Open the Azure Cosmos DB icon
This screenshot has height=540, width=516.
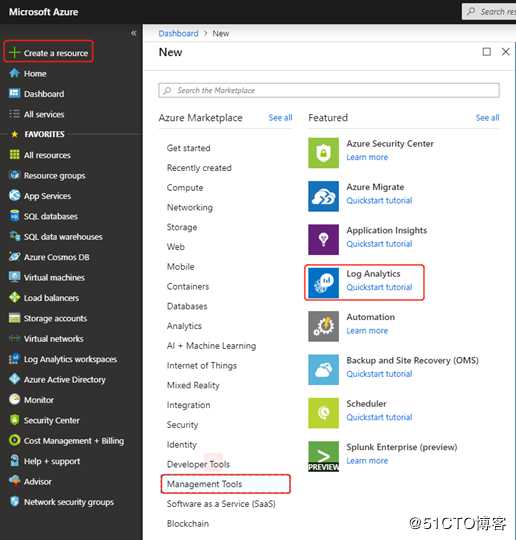click(x=14, y=257)
